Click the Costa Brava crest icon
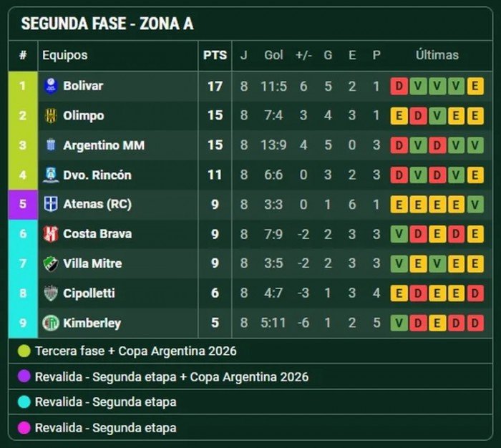Screen dimensions: 501x448 tap(51, 234)
